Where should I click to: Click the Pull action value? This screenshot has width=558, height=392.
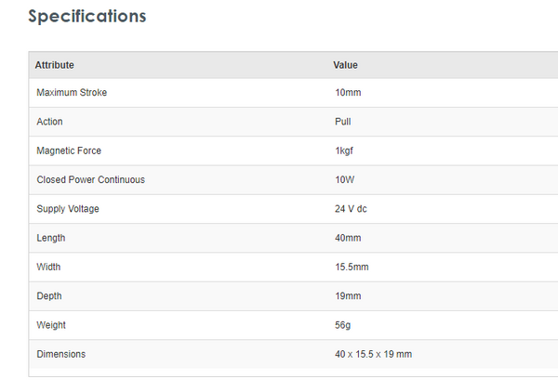pos(343,122)
